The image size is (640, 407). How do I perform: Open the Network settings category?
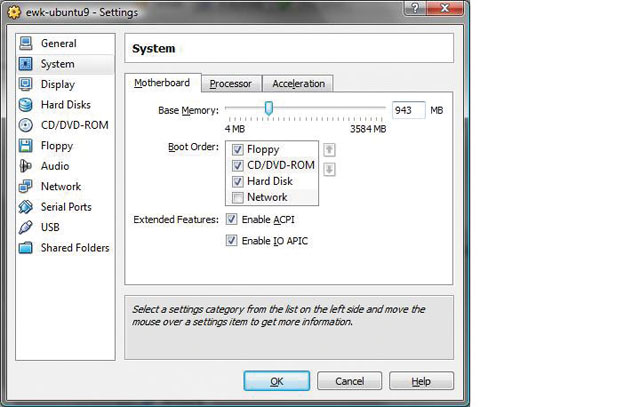(60, 187)
